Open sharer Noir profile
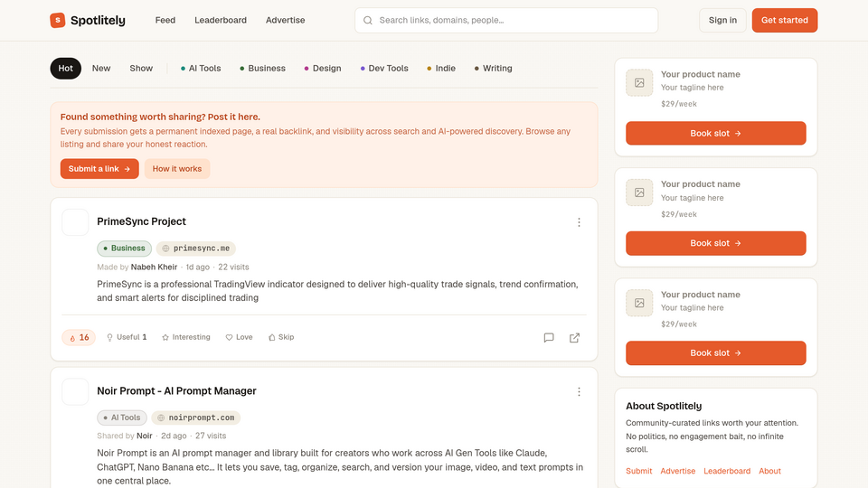 (145, 436)
